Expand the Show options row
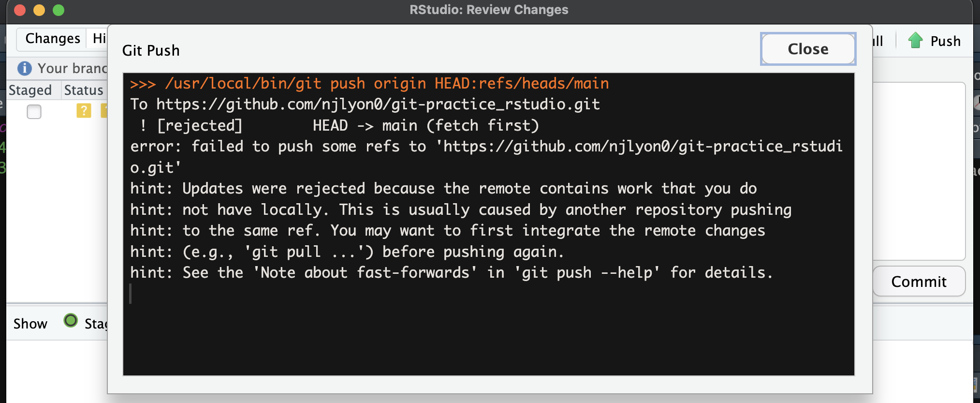This screenshot has width=980, height=403. point(30,323)
